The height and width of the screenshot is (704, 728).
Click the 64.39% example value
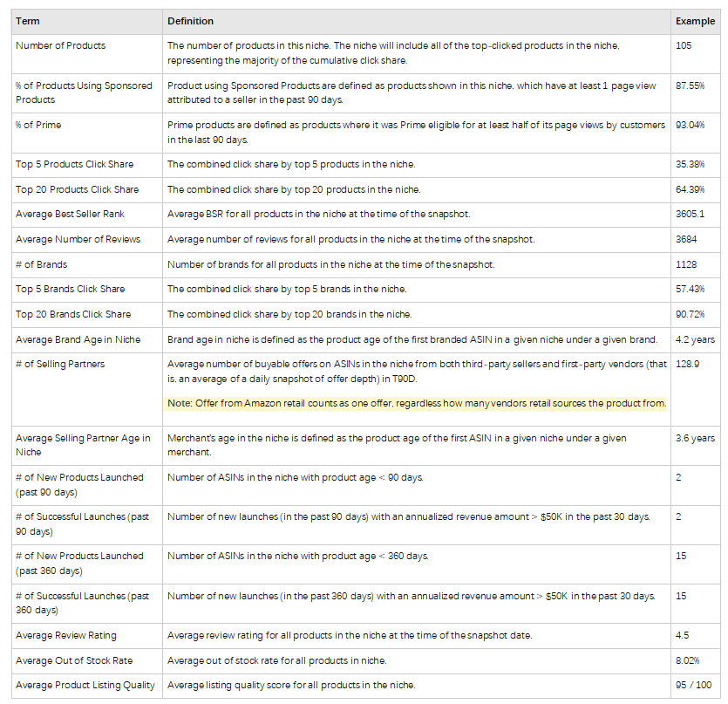pos(690,189)
